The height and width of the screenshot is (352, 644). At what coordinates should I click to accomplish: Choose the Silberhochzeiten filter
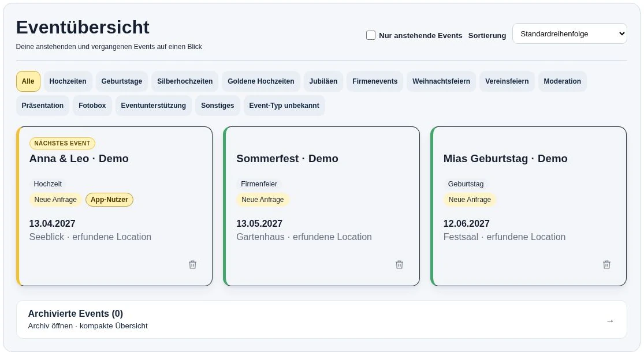pos(185,81)
